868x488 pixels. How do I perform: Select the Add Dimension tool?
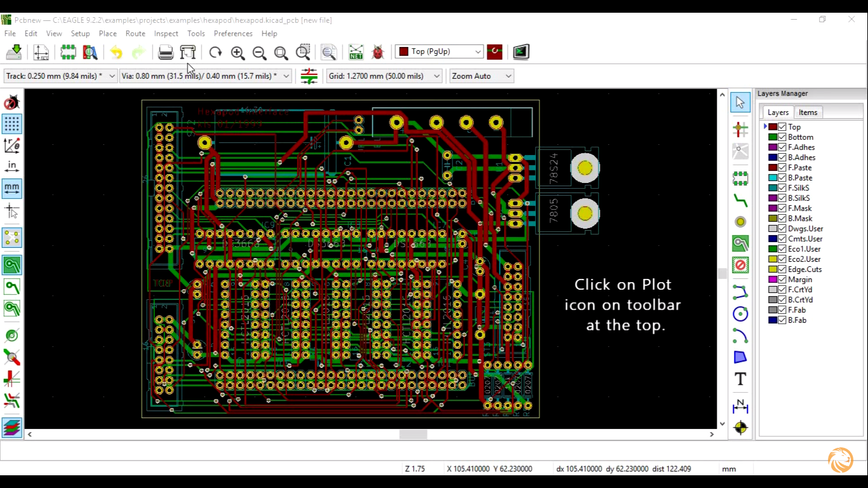(x=740, y=405)
